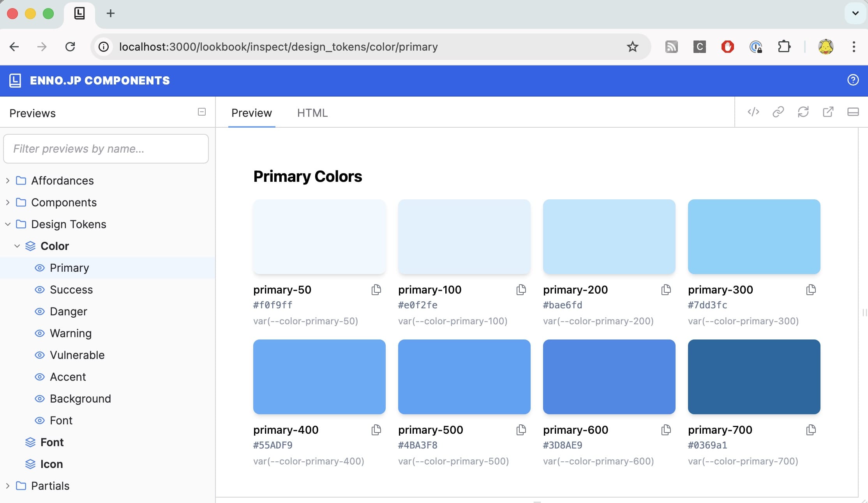This screenshot has height=503, width=868.
Task: Click the copy icon for primary-300
Action: point(811,290)
